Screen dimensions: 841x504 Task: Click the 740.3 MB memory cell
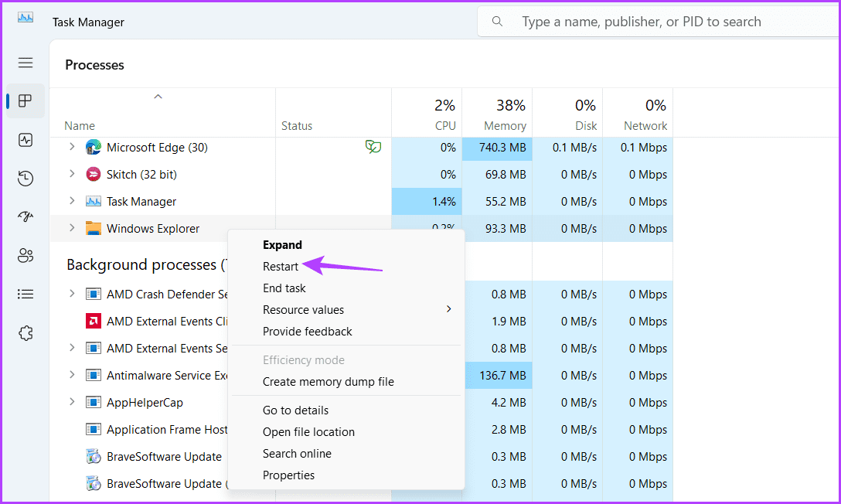pyautogui.click(x=497, y=148)
